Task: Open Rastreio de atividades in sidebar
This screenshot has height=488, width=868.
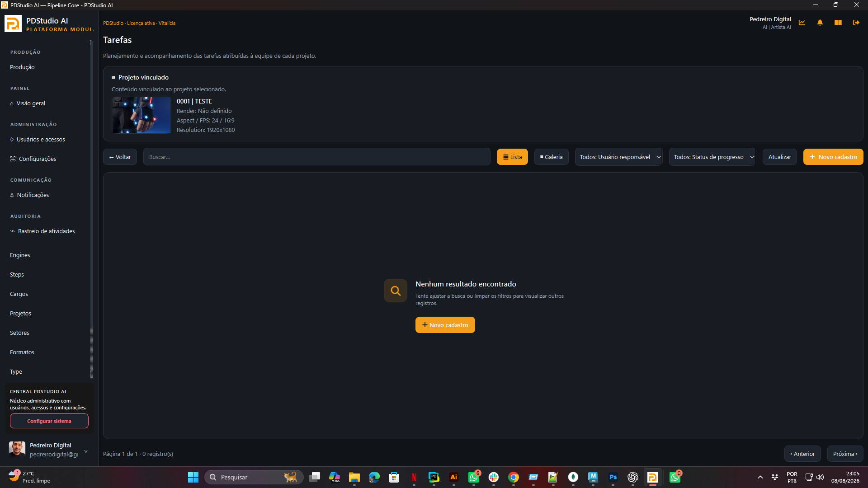Action: (x=42, y=231)
